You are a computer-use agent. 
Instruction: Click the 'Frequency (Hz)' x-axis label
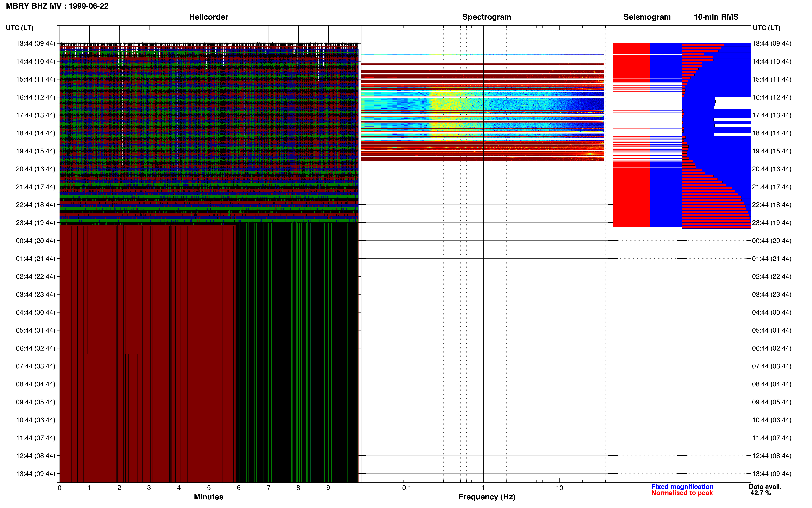point(487,497)
